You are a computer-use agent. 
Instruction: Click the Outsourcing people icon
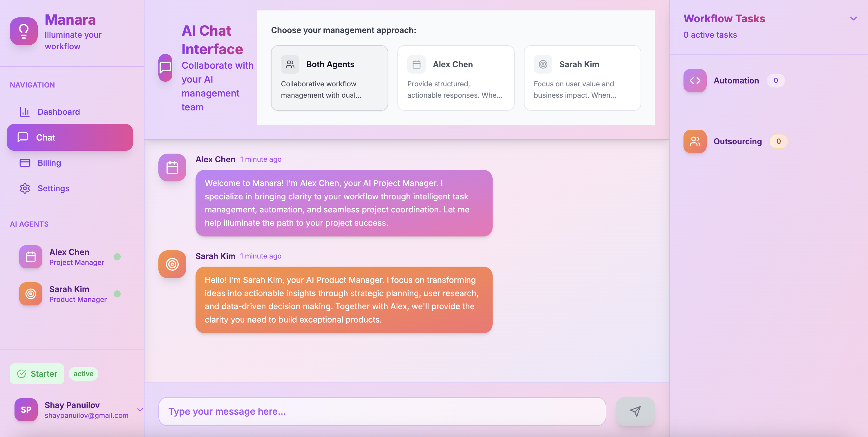pyautogui.click(x=695, y=141)
